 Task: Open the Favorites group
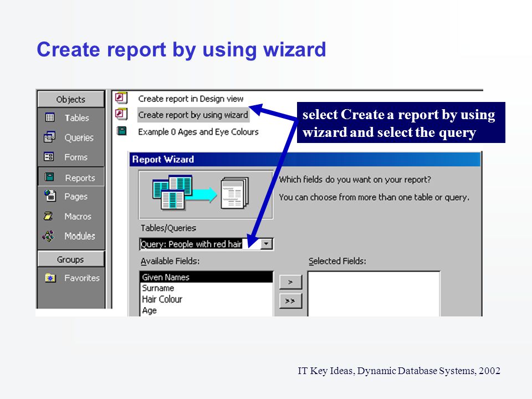pos(82,278)
